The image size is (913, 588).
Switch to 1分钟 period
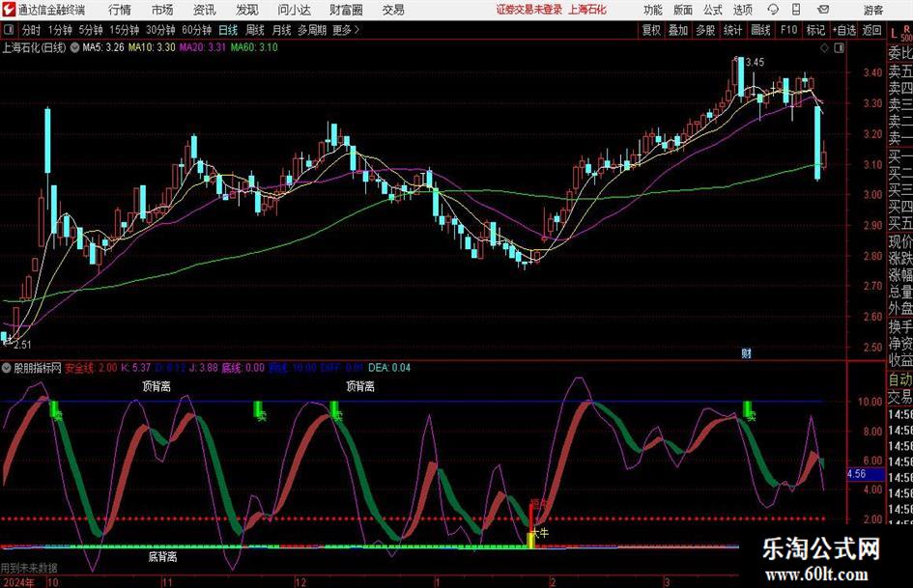(60, 30)
